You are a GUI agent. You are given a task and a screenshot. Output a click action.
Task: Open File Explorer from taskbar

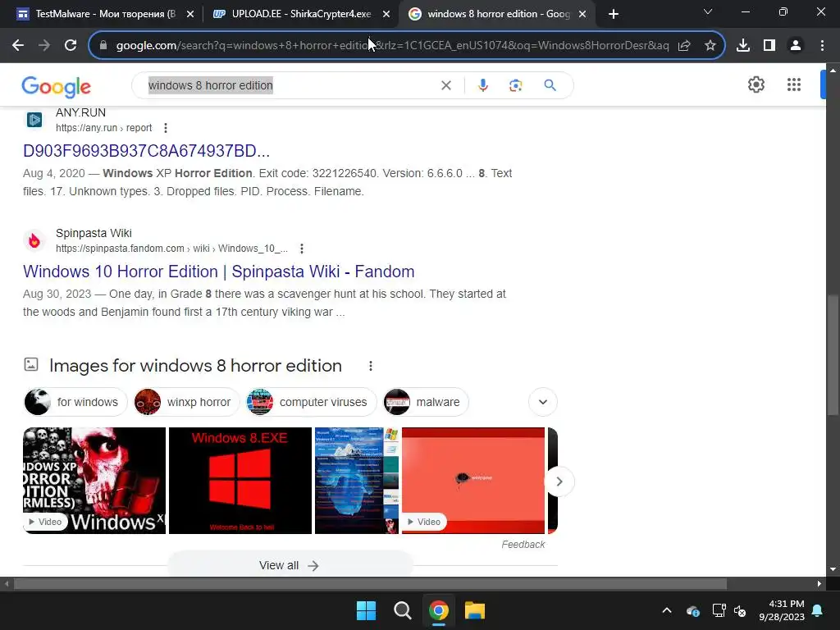point(475,610)
